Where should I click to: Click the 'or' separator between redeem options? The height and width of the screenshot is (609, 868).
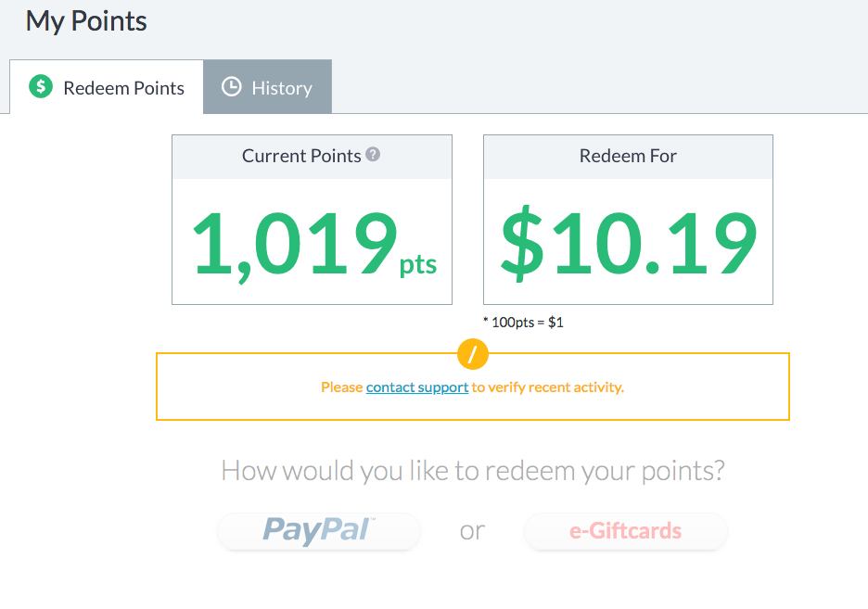[x=472, y=531]
